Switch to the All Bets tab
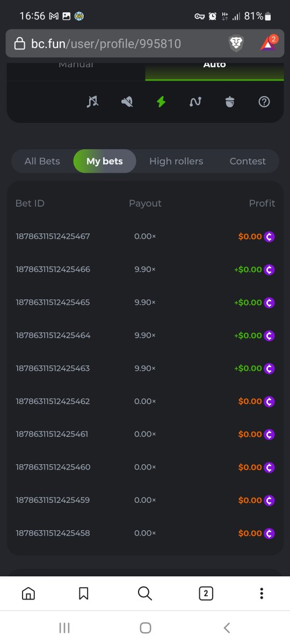This screenshot has height=644, width=290. [x=42, y=161]
